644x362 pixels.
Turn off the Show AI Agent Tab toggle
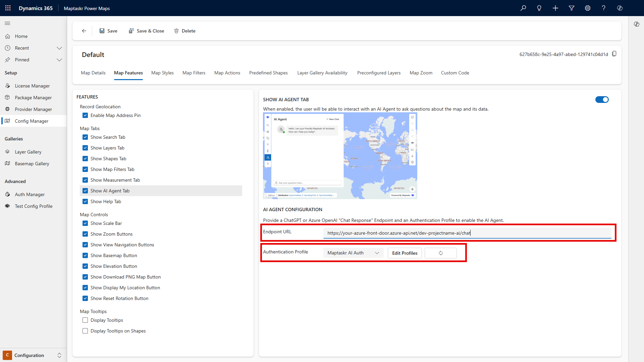pyautogui.click(x=602, y=100)
